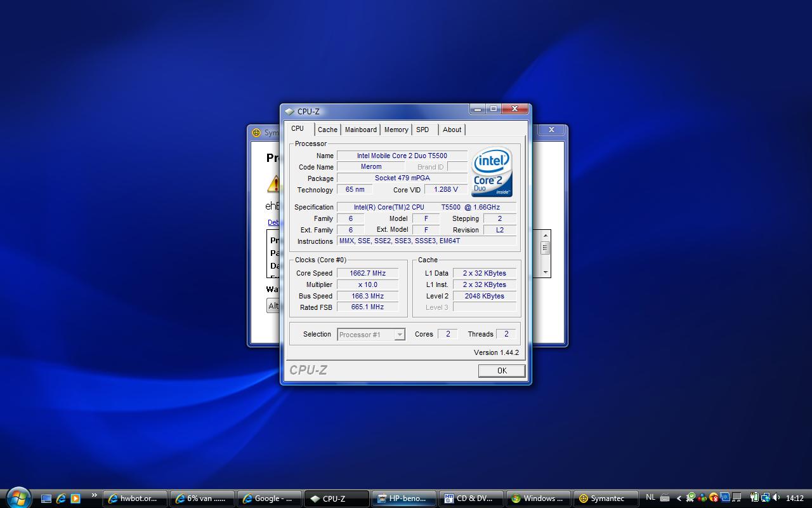Click Show Desktop quick launch icon
The width and height of the screenshot is (812, 508).
click(46, 498)
